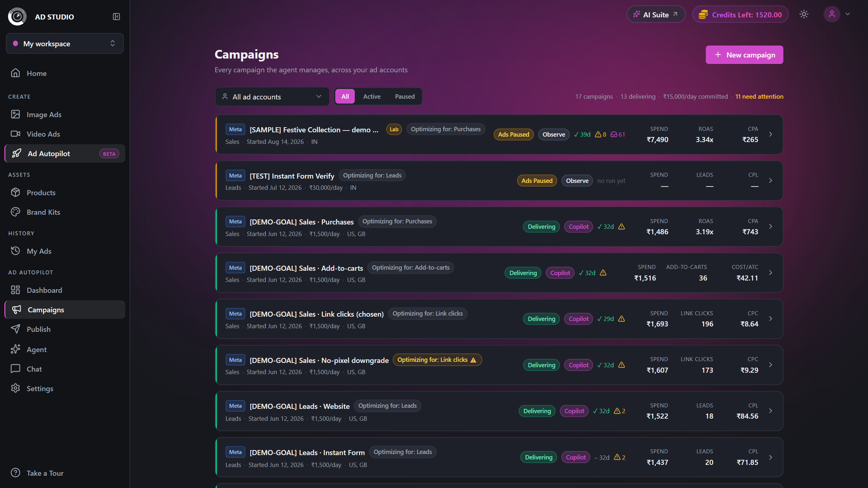Click spend value ₹1,693

pos(657,324)
